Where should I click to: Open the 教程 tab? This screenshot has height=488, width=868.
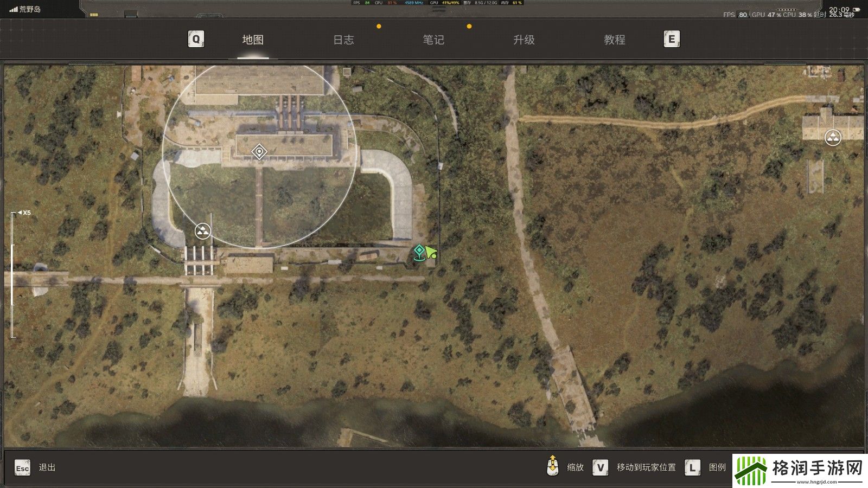click(x=615, y=40)
